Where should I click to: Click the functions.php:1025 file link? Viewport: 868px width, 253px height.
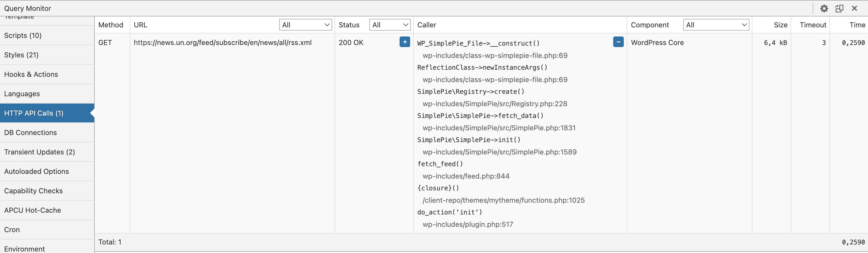(503, 200)
